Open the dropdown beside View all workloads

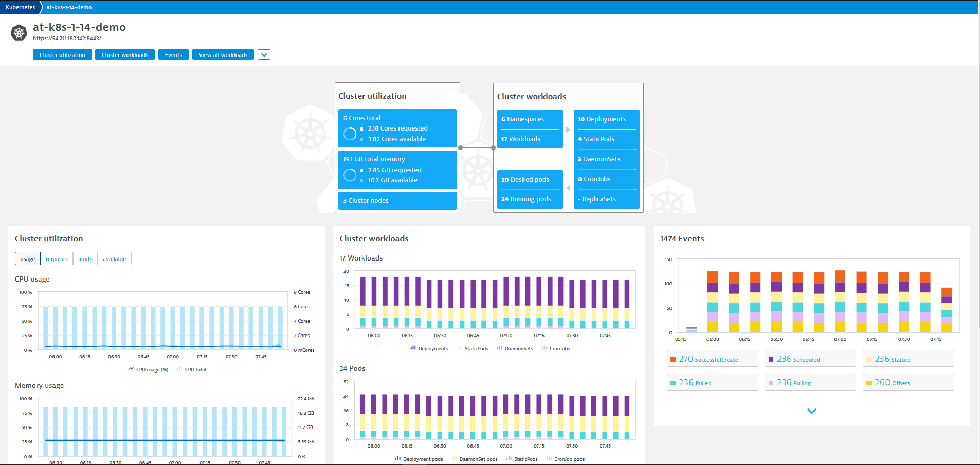click(264, 55)
